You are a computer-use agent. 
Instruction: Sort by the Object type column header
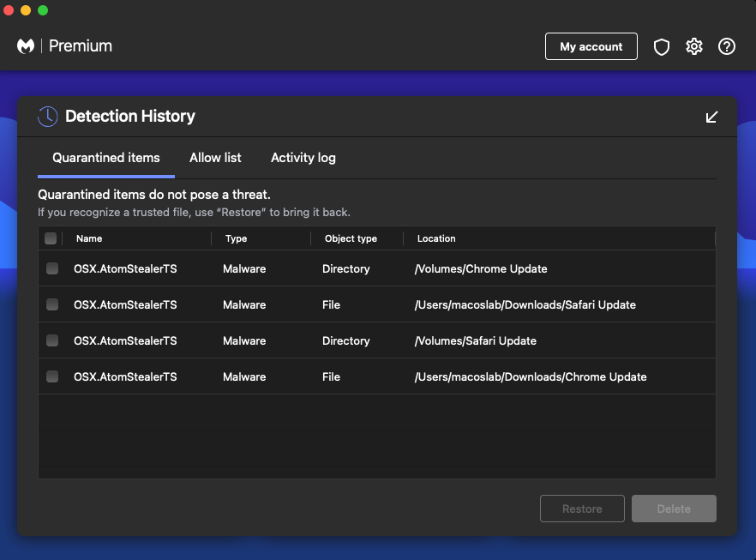pyautogui.click(x=351, y=238)
